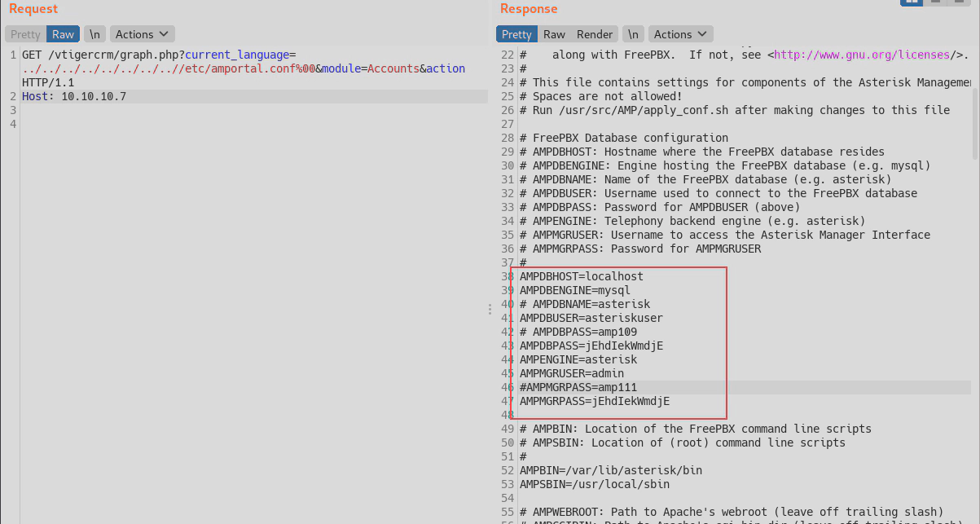Toggle \n display in Request panel
The image size is (980, 524).
(x=95, y=34)
